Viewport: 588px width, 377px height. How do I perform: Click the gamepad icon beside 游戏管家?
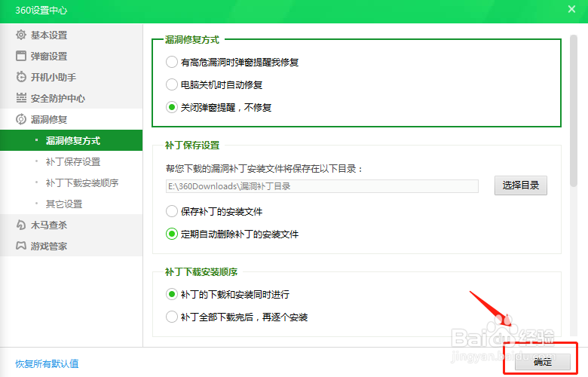click(x=21, y=246)
